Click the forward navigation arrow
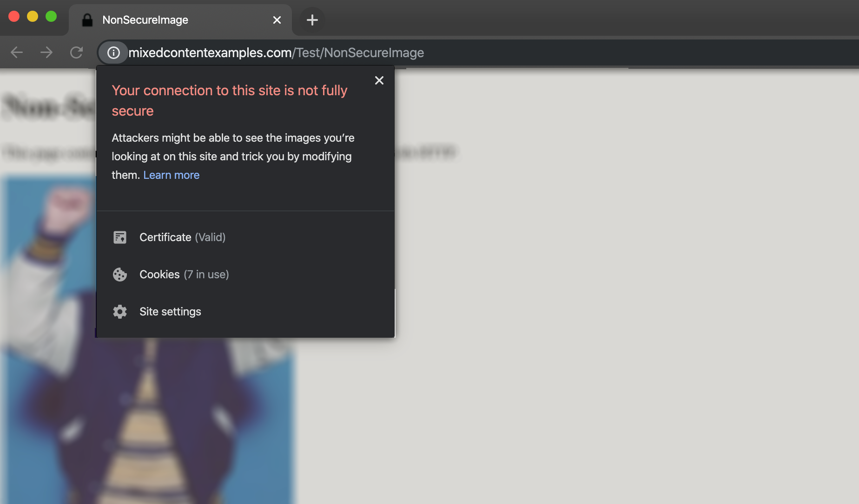859x504 pixels. coord(46,52)
